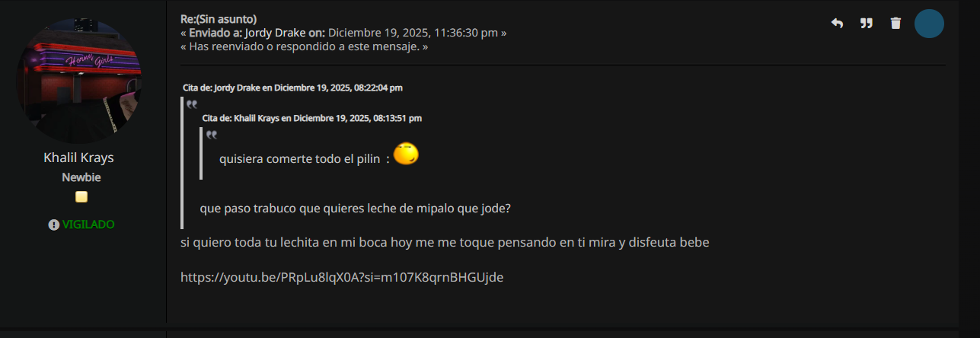The height and width of the screenshot is (338, 980).
Task: Click the yellow smiley emoji in the quote
Action: [x=407, y=155]
